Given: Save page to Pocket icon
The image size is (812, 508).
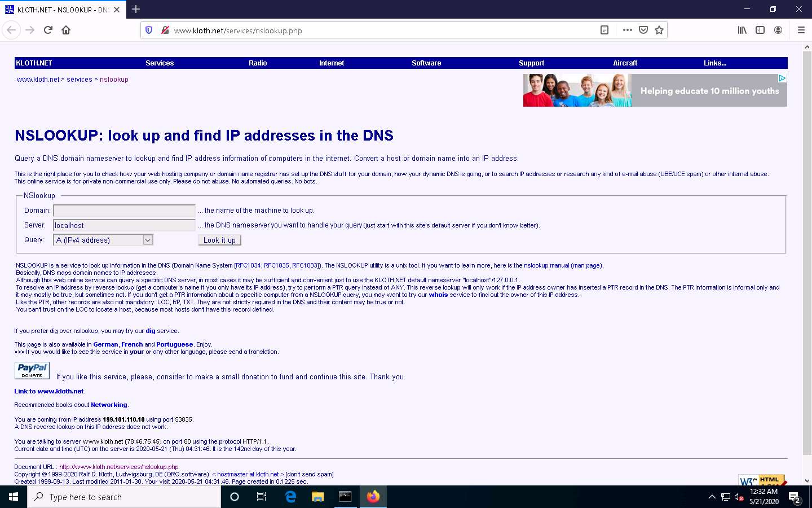Looking at the screenshot, I should (643, 30).
